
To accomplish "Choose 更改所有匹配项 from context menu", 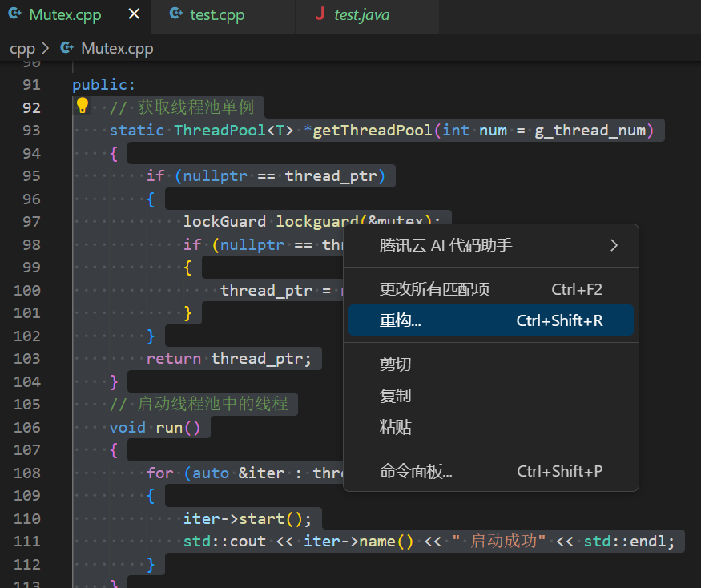I will [x=491, y=289].
